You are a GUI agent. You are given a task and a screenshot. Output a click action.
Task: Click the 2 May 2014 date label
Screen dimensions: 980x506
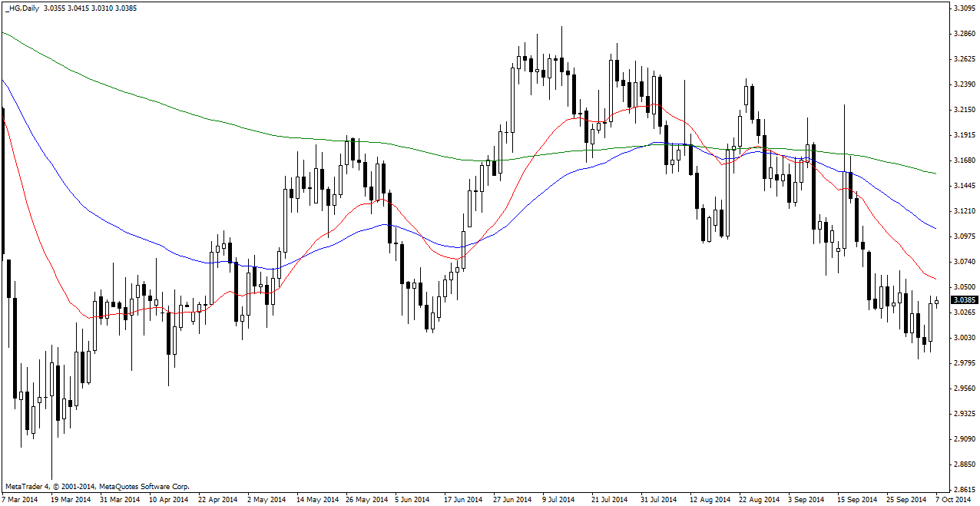click(x=265, y=499)
